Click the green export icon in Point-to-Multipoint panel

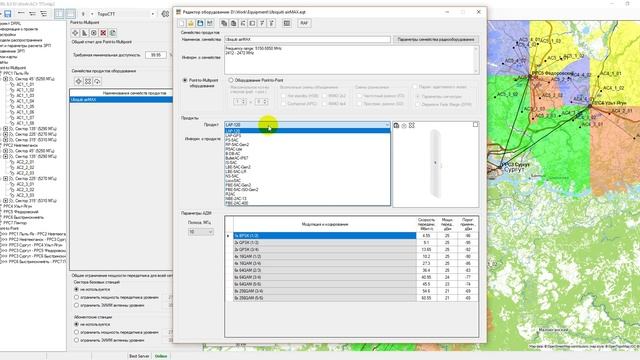point(112,33)
